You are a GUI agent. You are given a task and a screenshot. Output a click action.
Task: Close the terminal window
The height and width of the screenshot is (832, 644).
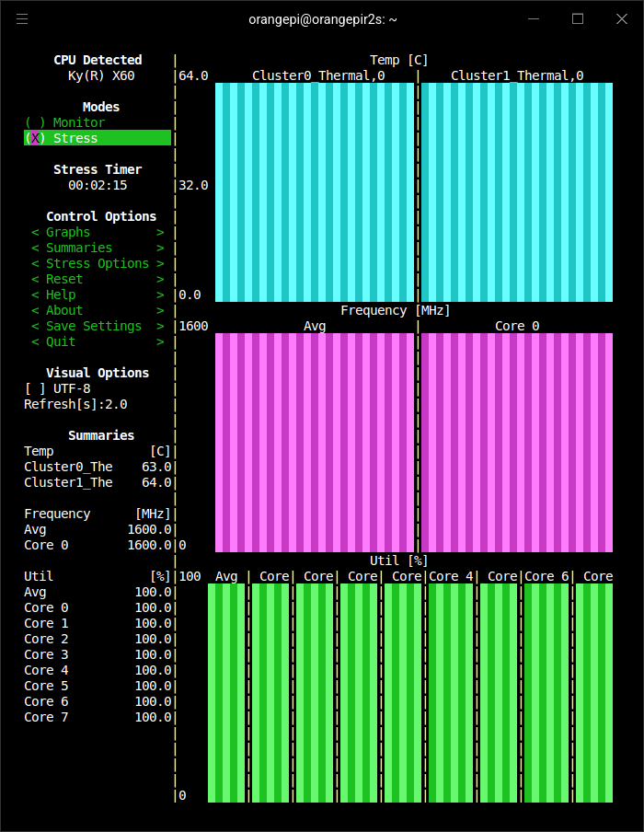point(622,19)
